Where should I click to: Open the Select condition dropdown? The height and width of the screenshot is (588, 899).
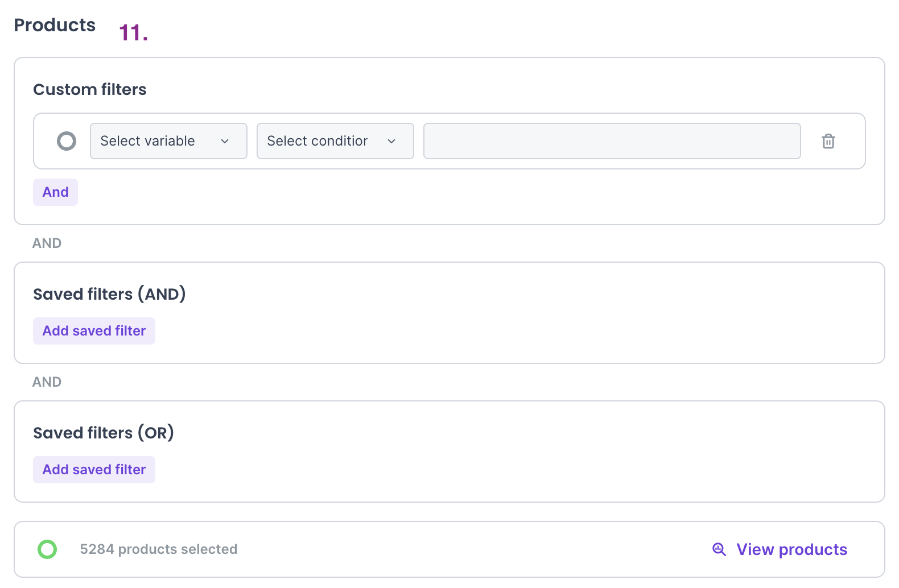coord(335,141)
